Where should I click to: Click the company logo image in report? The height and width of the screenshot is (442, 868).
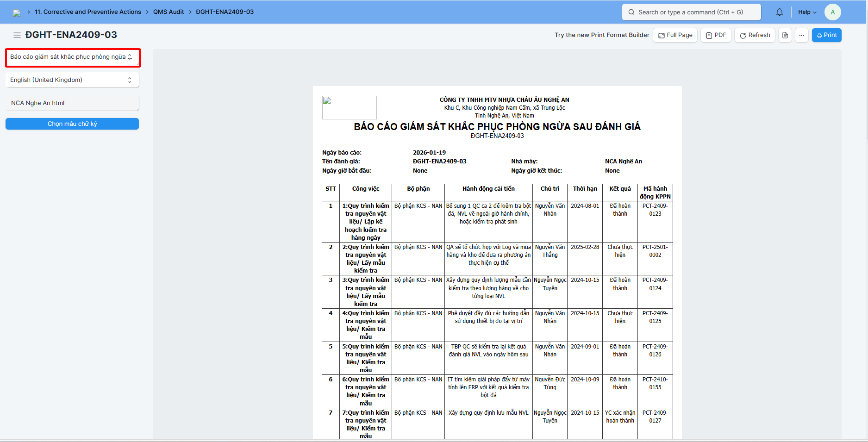pyautogui.click(x=349, y=107)
